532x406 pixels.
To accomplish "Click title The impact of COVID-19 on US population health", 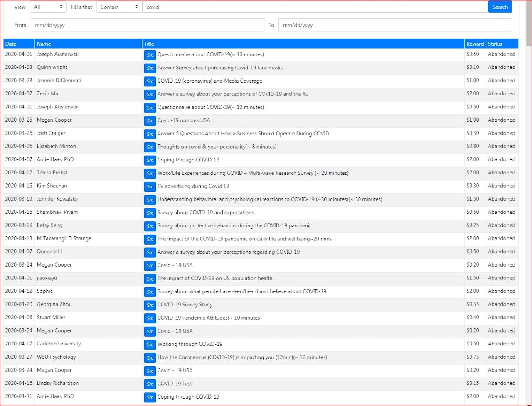I will coord(215,278).
